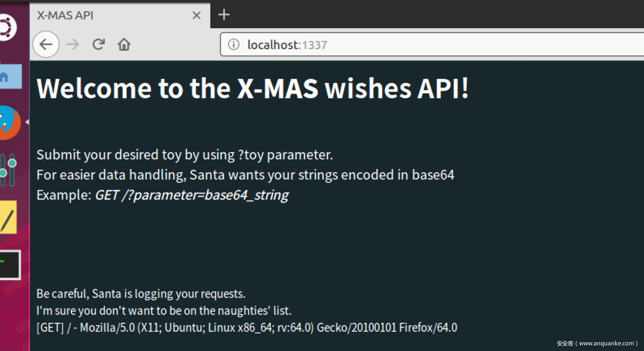Screen dimensions: 644x351
Task: Click the Firefox icon in the dock
Action: [9, 122]
